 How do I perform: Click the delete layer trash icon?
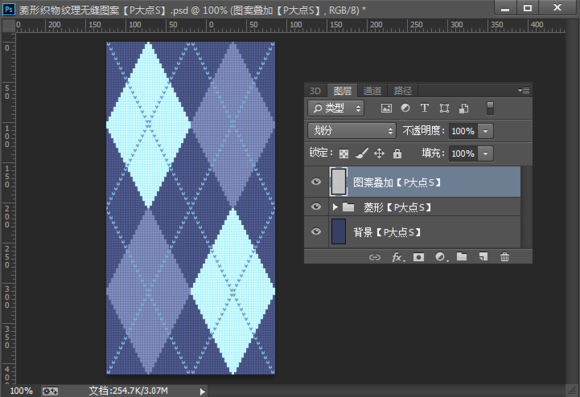(505, 257)
